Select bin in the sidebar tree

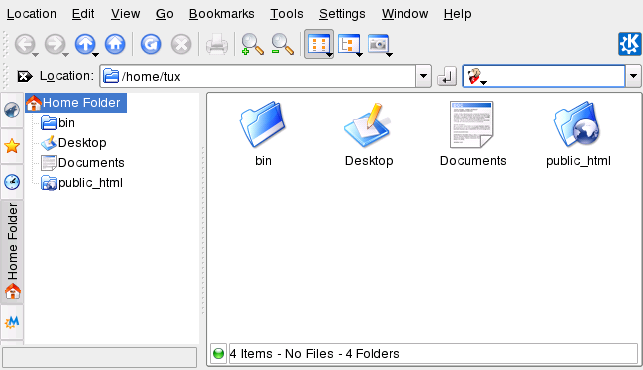pos(58,123)
